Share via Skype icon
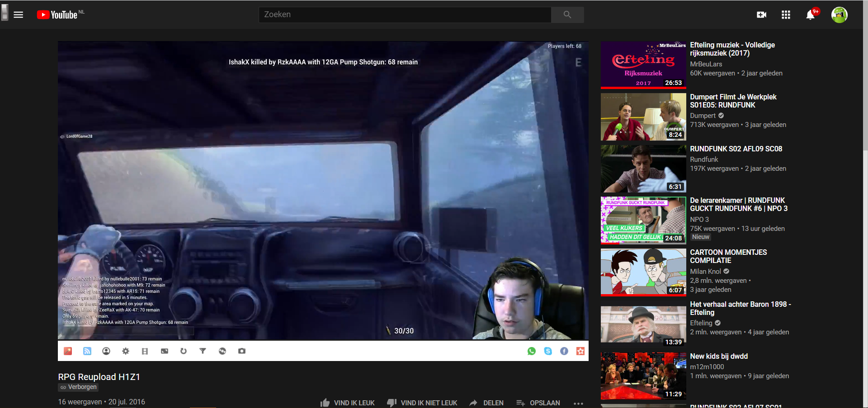Viewport: 868px width, 408px height. 548,351
